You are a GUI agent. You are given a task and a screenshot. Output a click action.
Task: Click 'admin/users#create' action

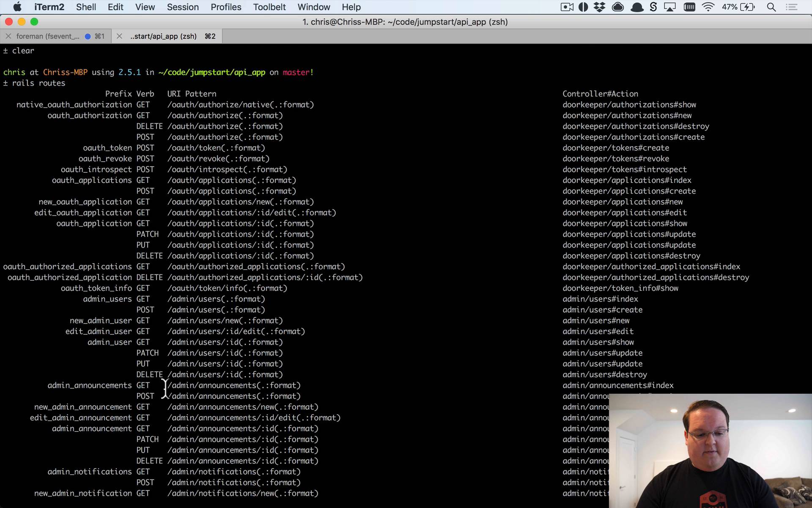603,310
